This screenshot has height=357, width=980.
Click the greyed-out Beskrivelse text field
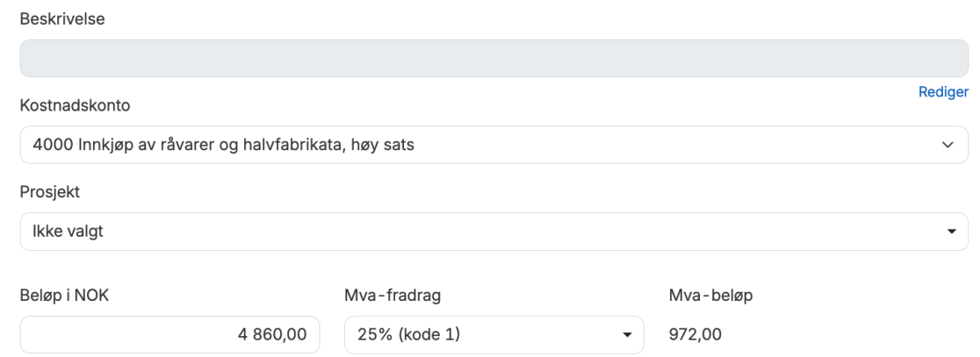pos(494,58)
